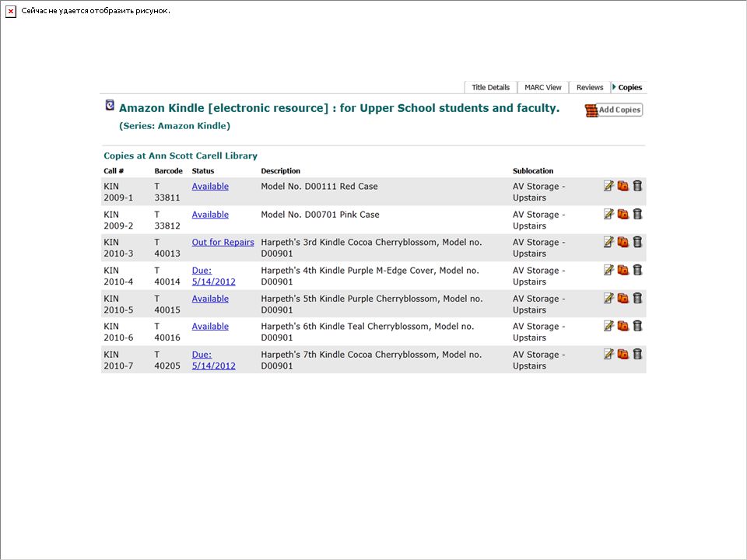The height and width of the screenshot is (560, 747).
Task: Open the Out for Repairs status link
Action: tap(223, 242)
